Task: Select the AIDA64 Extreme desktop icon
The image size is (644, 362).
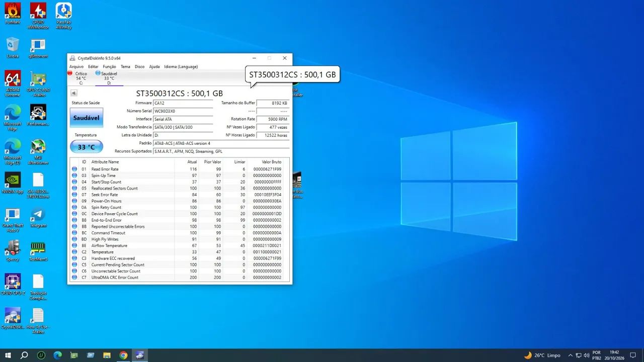Action: coord(13,83)
